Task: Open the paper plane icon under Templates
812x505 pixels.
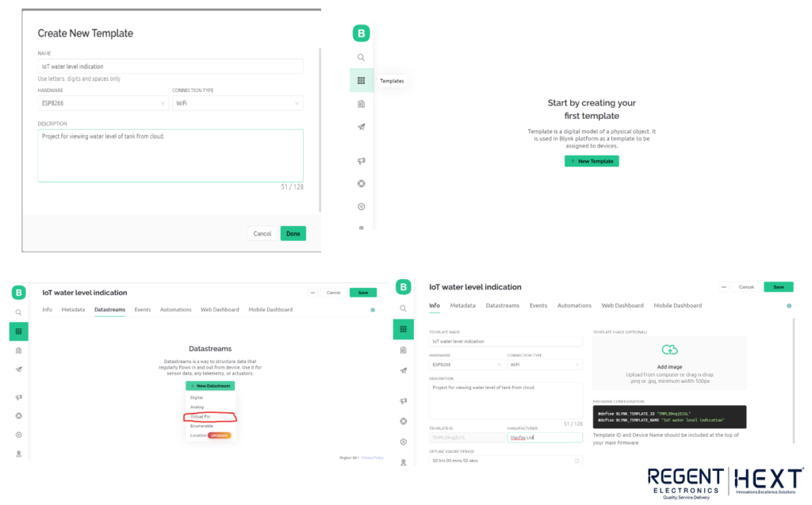Action: point(361,127)
